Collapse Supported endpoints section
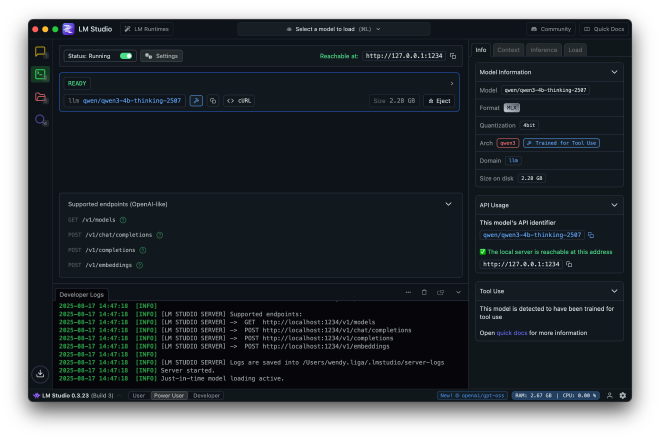The height and width of the screenshot is (439, 660). point(448,204)
